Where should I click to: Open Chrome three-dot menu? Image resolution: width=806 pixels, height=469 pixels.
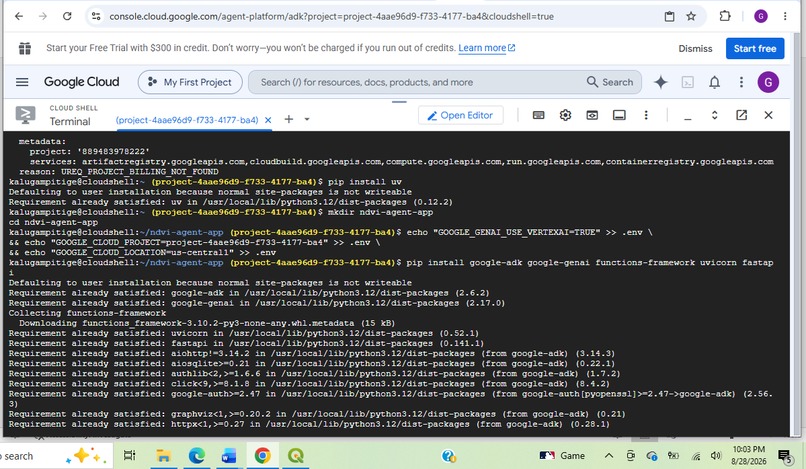(785, 16)
